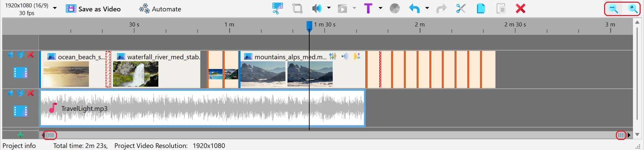Image resolution: width=644 pixels, height=150 pixels.
Task: Click the Paste clipboard icon
Action: tap(501, 8)
